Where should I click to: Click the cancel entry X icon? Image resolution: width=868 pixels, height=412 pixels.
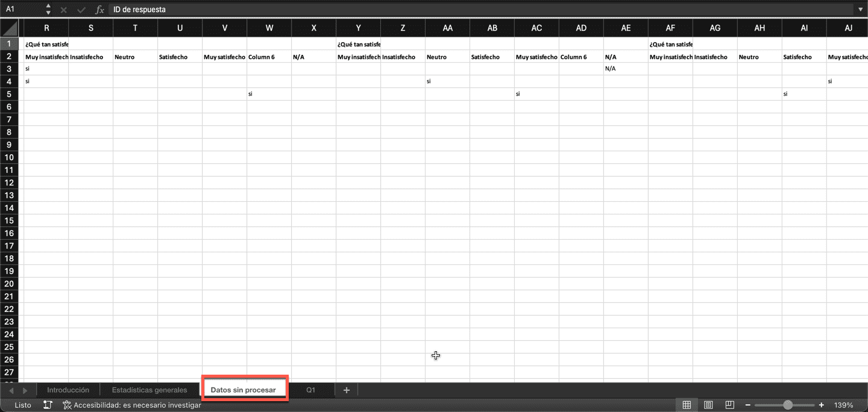pyautogui.click(x=63, y=10)
